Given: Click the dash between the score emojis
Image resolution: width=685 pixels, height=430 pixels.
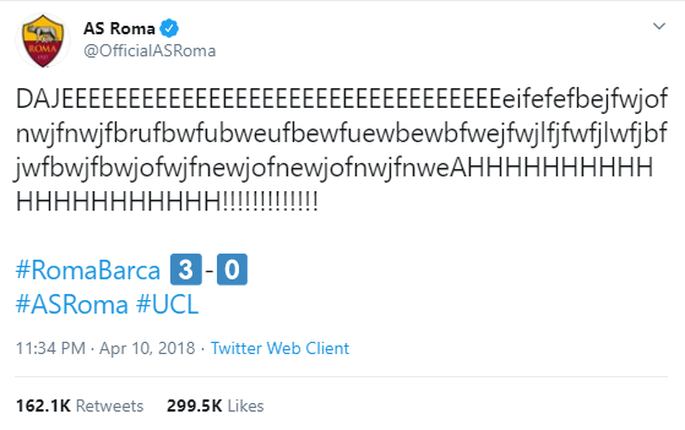Looking at the screenshot, I should tap(209, 271).
